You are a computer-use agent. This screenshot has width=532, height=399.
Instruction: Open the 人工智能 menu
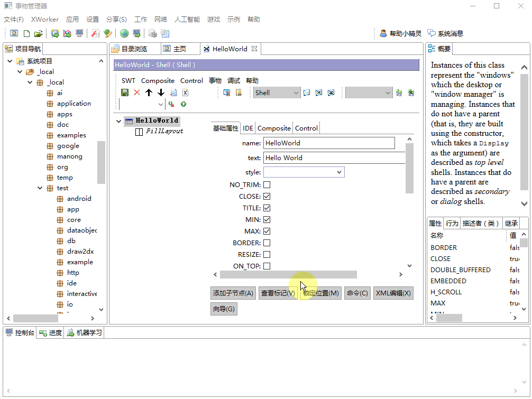tap(187, 20)
